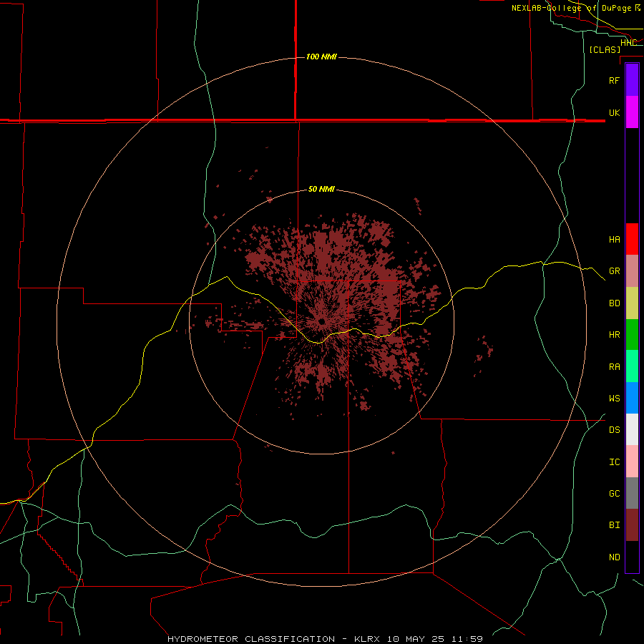Click the RF purple legend swatch
Screen dimensions: 644x644
pyautogui.click(x=632, y=80)
